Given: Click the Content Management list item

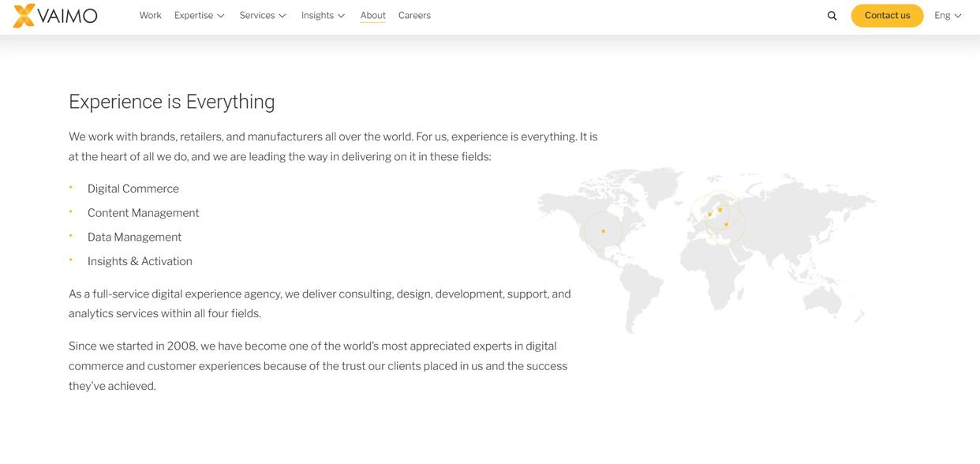Looking at the screenshot, I should [143, 213].
